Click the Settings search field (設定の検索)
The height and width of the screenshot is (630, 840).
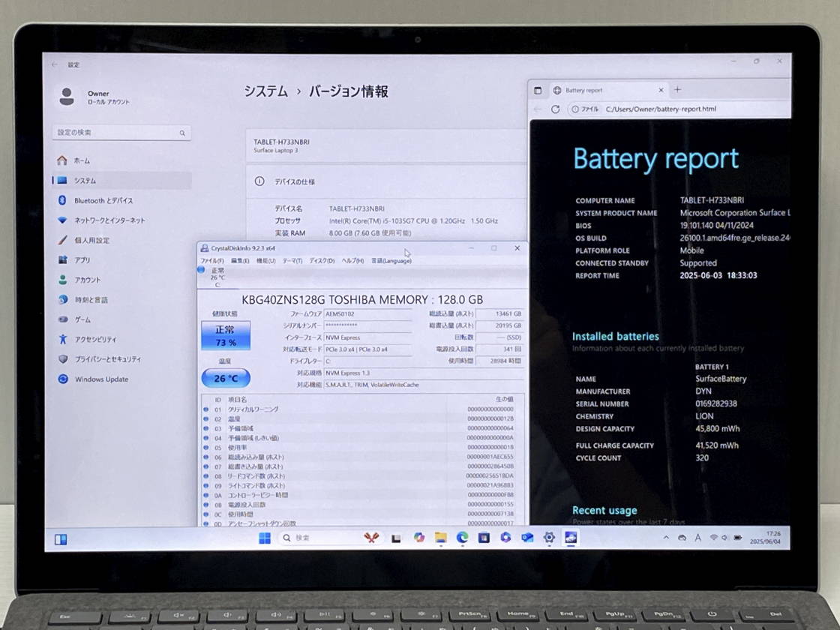(121, 132)
